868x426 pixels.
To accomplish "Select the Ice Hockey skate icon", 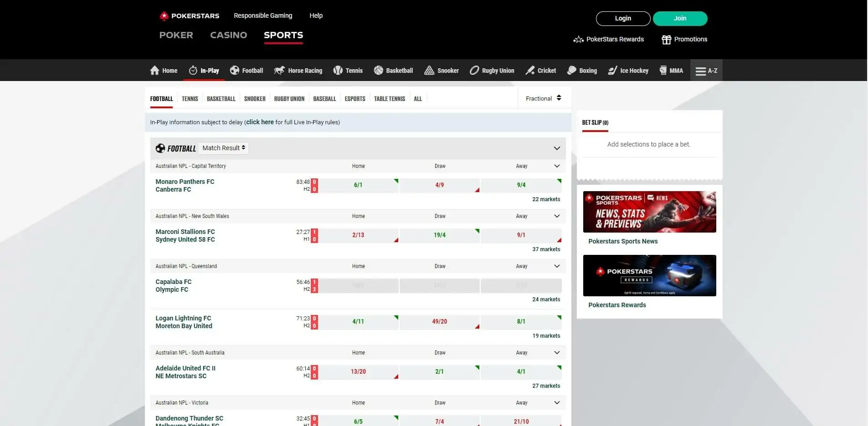I will click(612, 70).
